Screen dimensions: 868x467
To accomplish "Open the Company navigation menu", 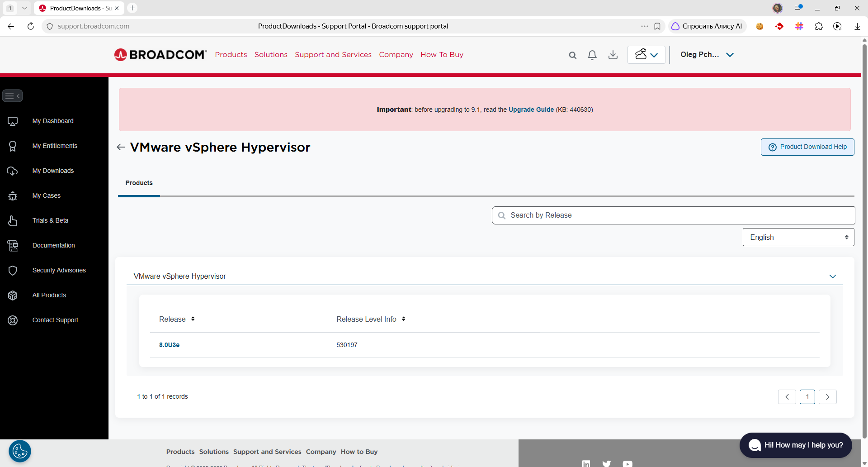I will [x=396, y=55].
